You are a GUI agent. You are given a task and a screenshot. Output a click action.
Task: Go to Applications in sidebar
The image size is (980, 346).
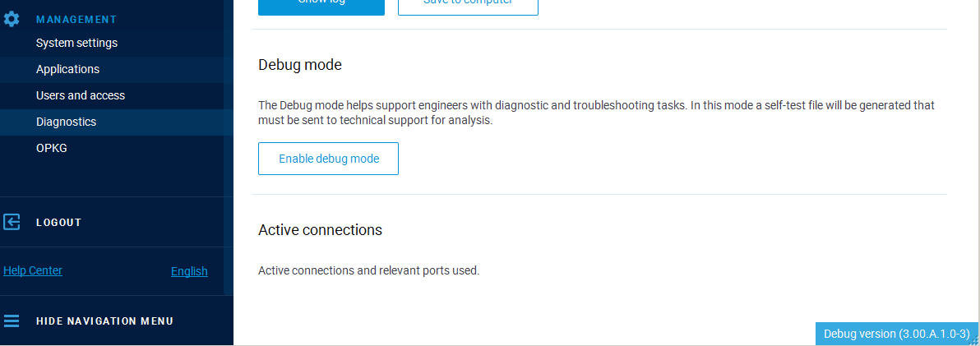(67, 69)
